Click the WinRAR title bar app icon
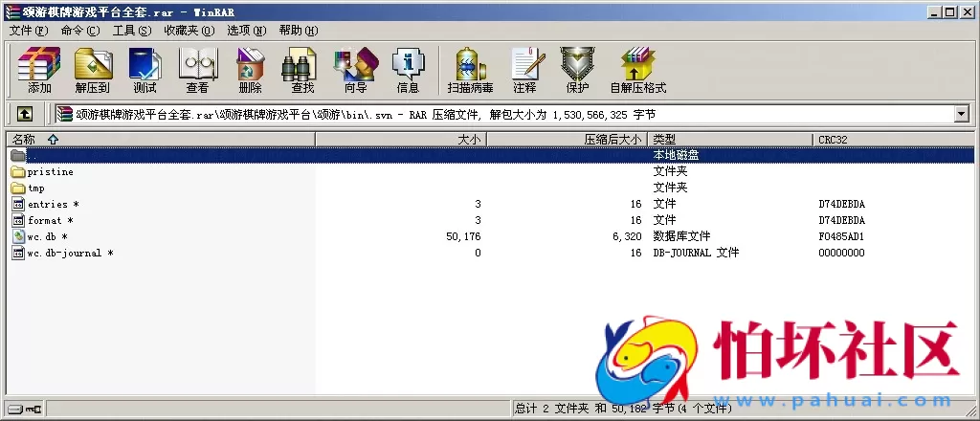The image size is (980, 421). (x=12, y=11)
